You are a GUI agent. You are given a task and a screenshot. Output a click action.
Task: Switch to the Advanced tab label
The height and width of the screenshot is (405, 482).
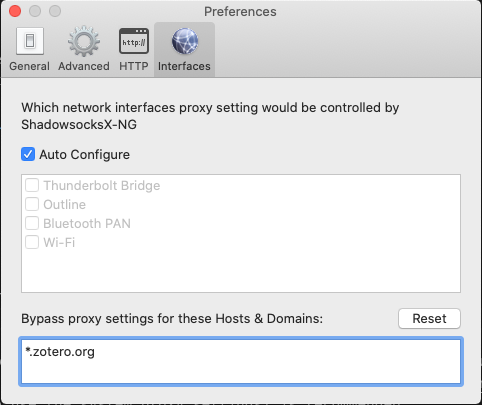84,66
